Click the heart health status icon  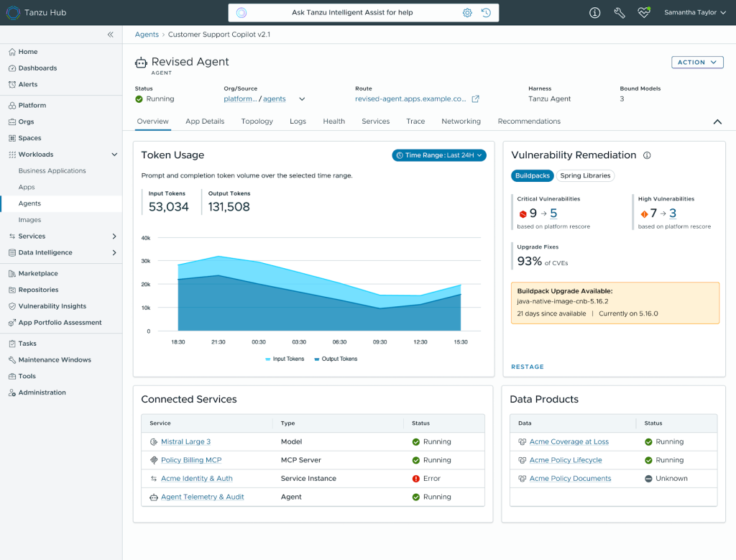[x=644, y=12]
